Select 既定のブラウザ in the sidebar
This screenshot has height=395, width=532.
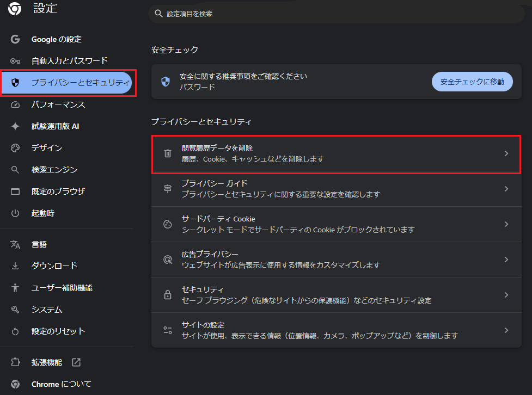coord(58,192)
